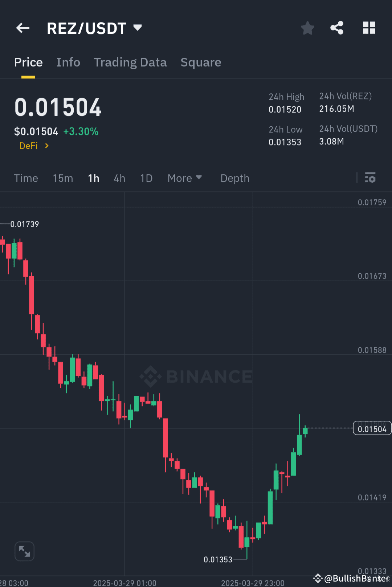Tap the Binance watermark logo
Viewport: 392px width, 587px height.
196,376
